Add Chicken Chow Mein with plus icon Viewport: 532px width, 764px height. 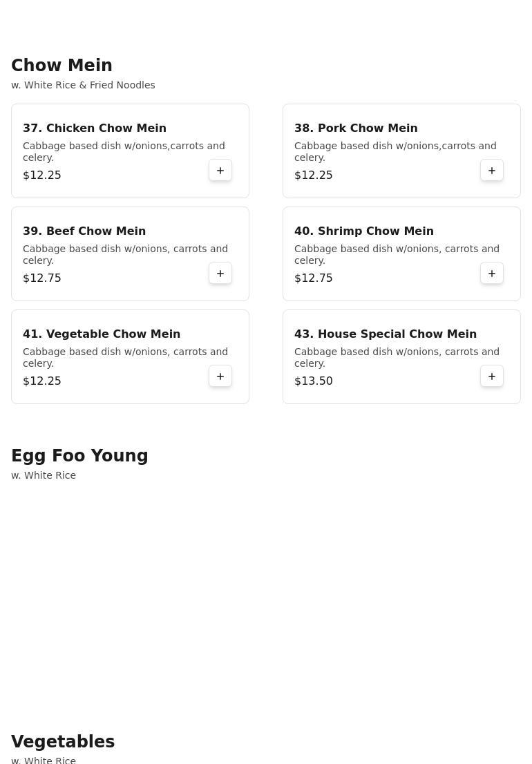pos(220,171)
